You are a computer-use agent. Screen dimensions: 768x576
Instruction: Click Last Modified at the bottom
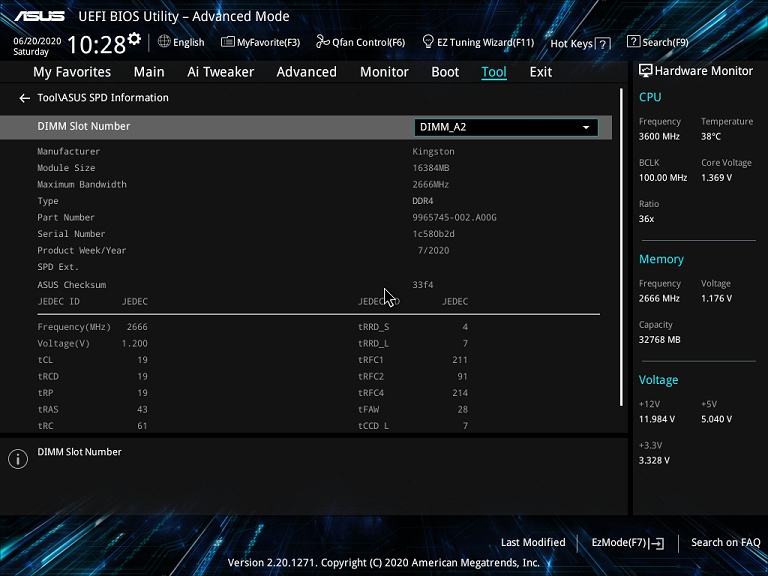point(533,542)
